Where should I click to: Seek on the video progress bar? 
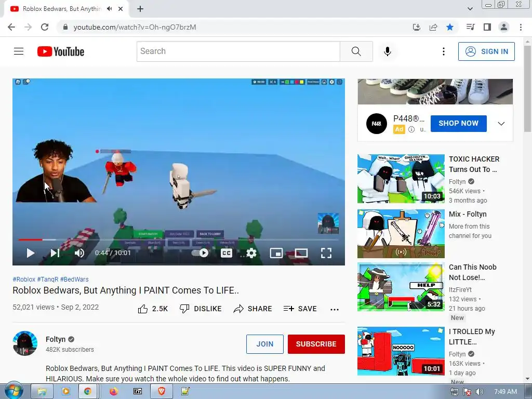point(179,240)
